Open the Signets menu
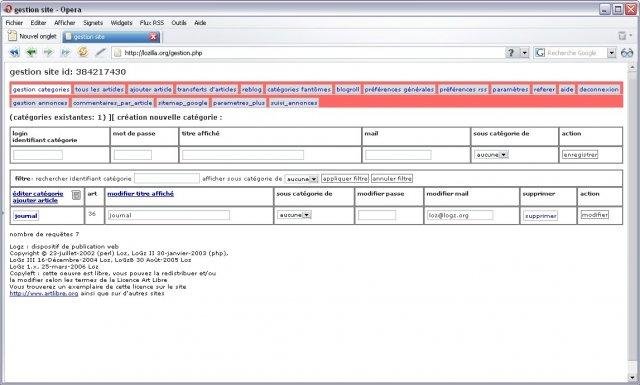The image size is (640, 385). click(93, 23)
